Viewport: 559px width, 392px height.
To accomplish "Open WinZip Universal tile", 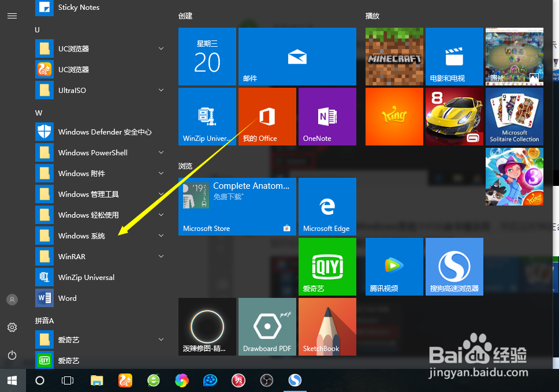I will click(x=207, y=117).
